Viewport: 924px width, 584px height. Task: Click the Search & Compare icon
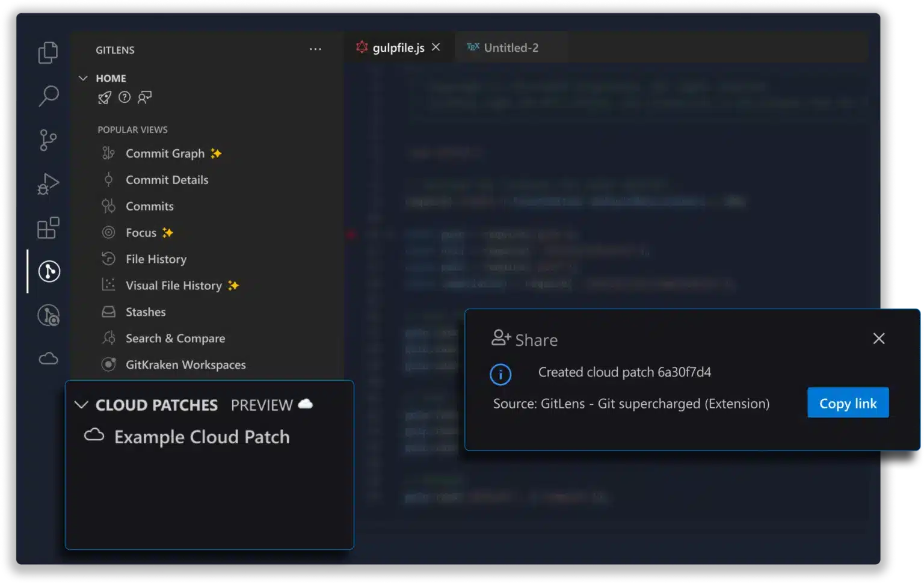[x=108, y=338]
